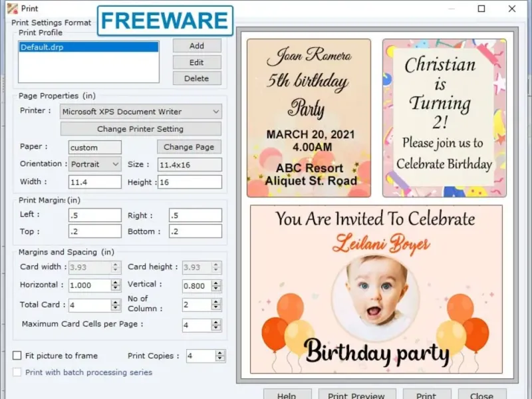Increase Total Card with up arrow
Viewport: 532px width, 399px height.
point(116,303)
